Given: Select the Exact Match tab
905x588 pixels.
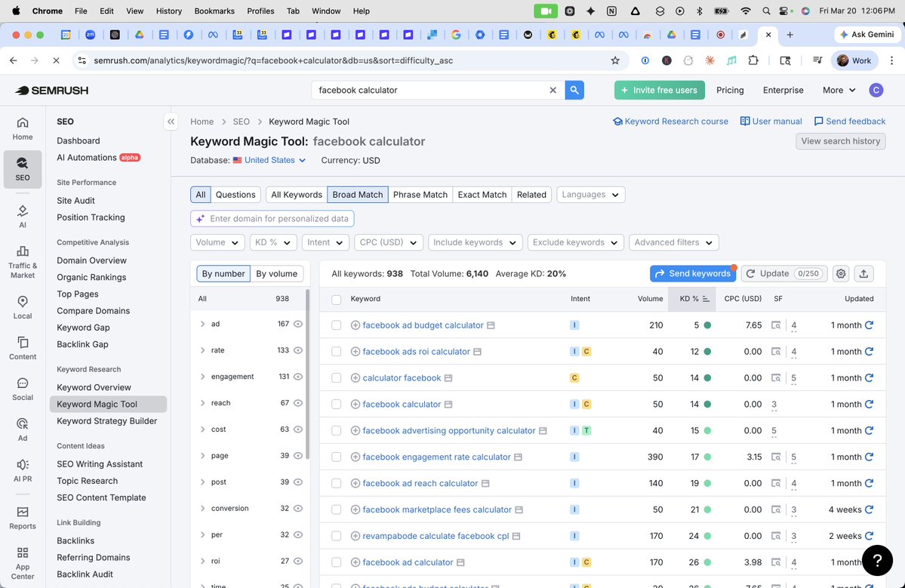Looking at the screenshot, I should [482, 195].
